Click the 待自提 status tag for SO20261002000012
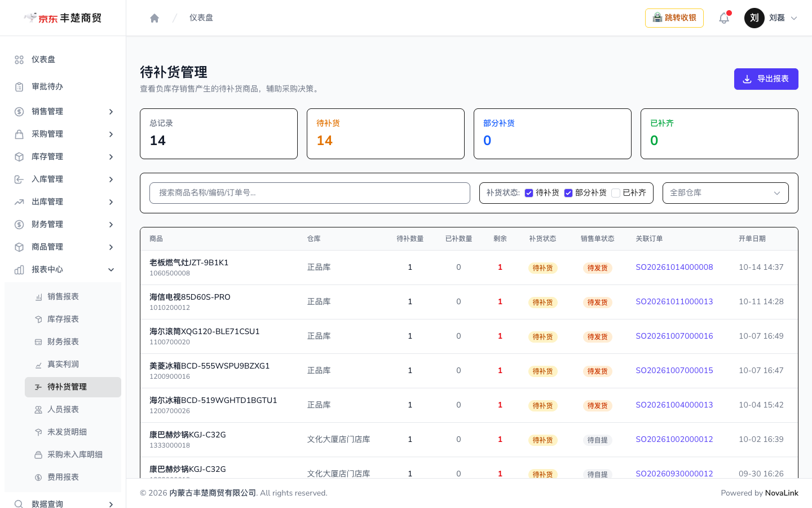 coord(598,440)
